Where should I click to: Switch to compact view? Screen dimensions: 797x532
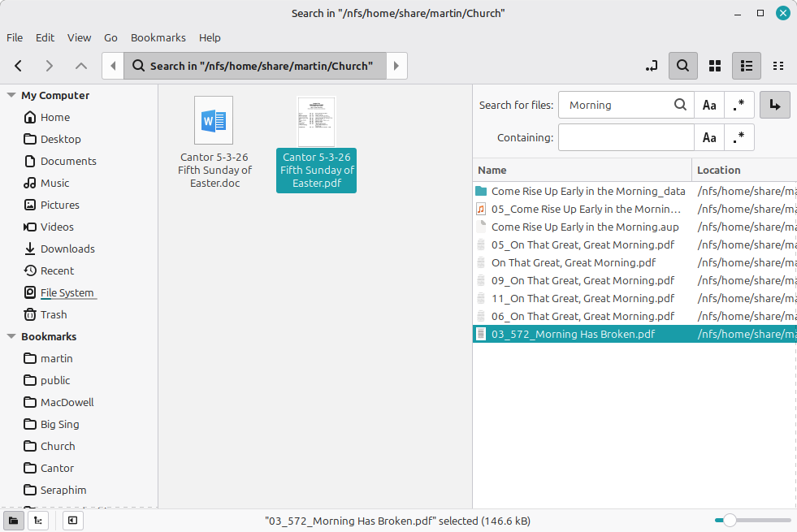point(778,66)
